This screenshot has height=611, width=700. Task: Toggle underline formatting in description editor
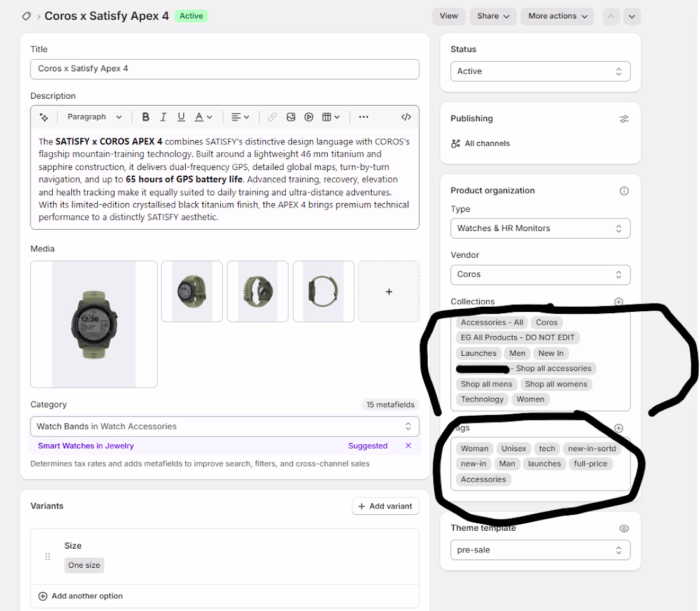[x=181, y=117]
